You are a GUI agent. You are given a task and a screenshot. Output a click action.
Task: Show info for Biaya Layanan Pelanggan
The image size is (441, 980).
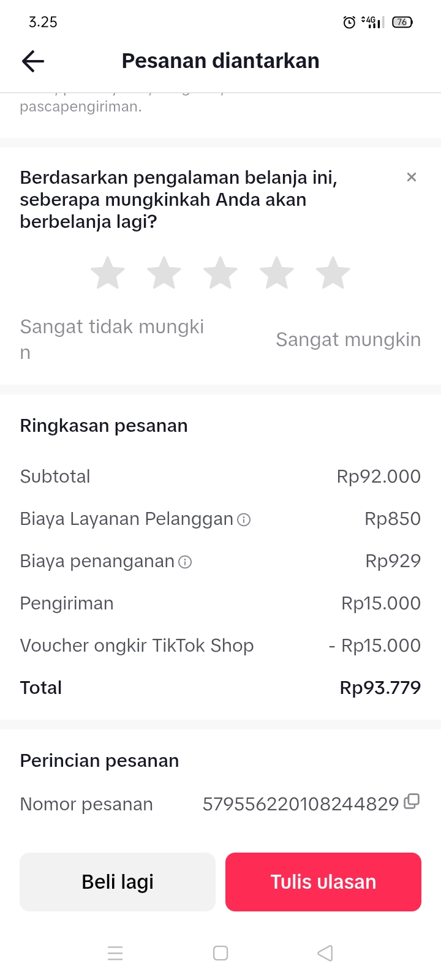244,520
